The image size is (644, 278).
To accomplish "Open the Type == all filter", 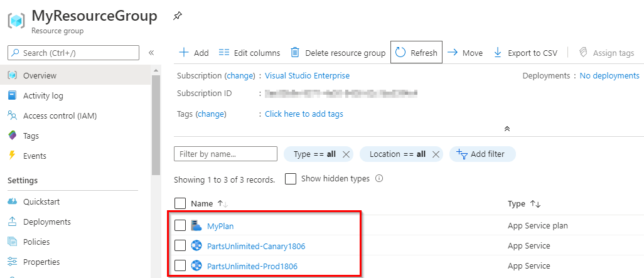I will 314,154.
